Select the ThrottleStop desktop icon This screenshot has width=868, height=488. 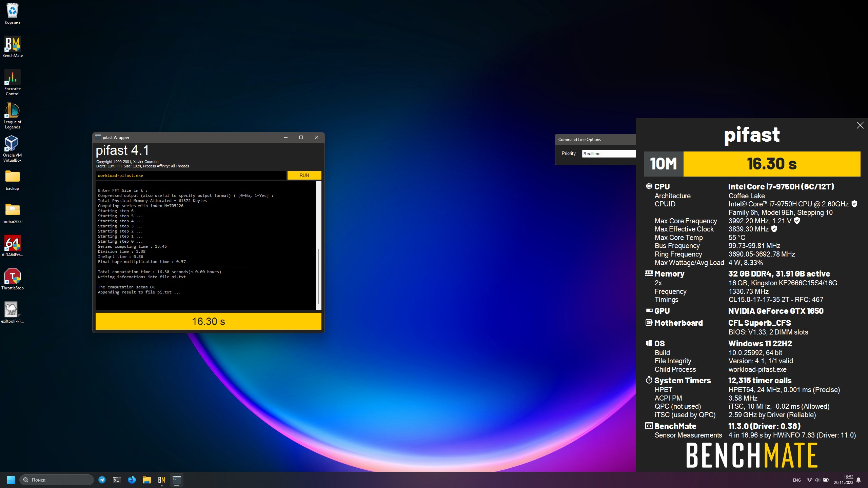(x=12, y=280)
